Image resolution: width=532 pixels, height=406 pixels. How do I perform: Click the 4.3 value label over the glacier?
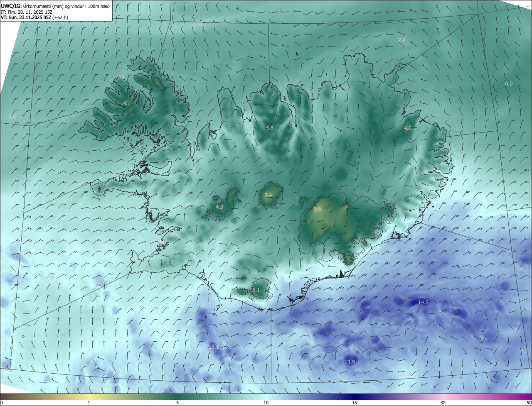click(219, 207)
